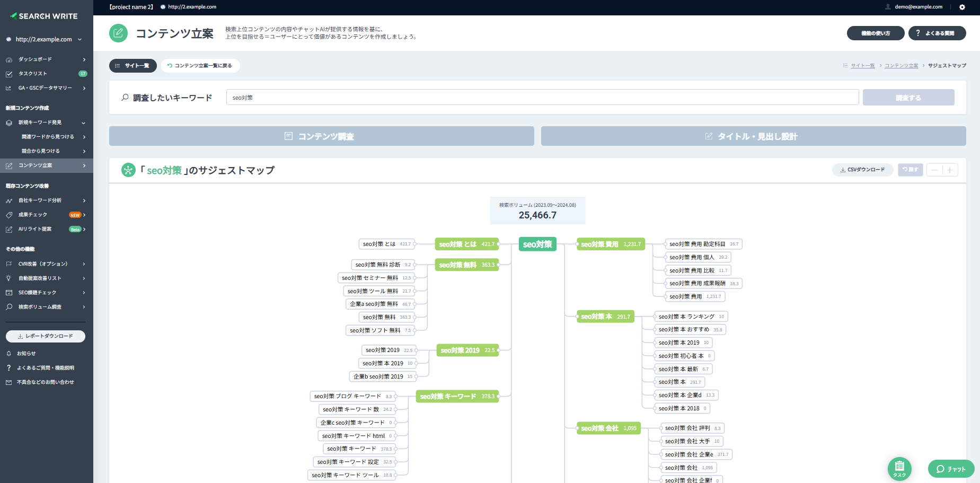
Task: Select the seo対策 キーワード green node
Action: tap(457, 396)
